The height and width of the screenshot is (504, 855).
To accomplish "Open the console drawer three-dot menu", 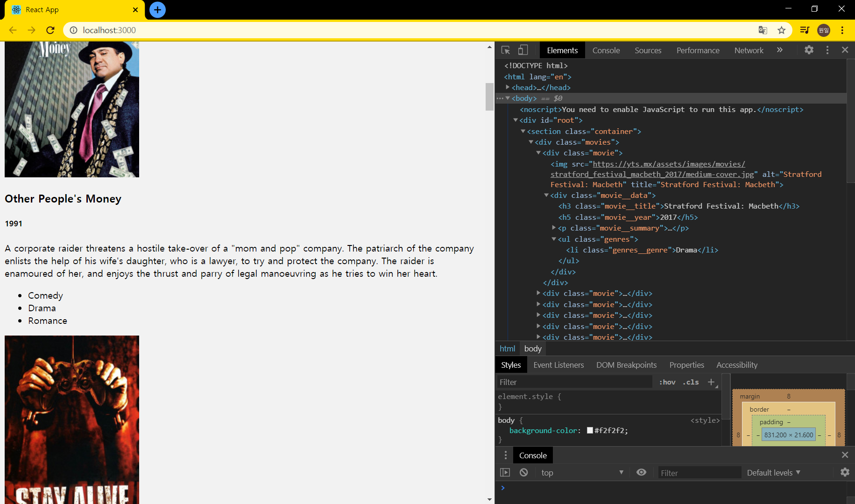I will [505, 455].
